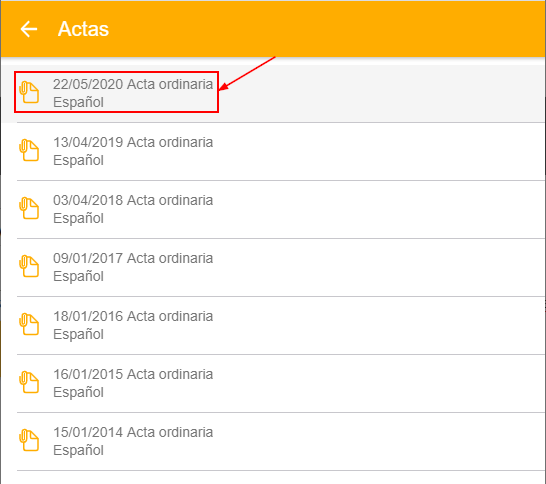
Task: Open attachment icon for 16/01/2015 acta
Action: point(29,382)
